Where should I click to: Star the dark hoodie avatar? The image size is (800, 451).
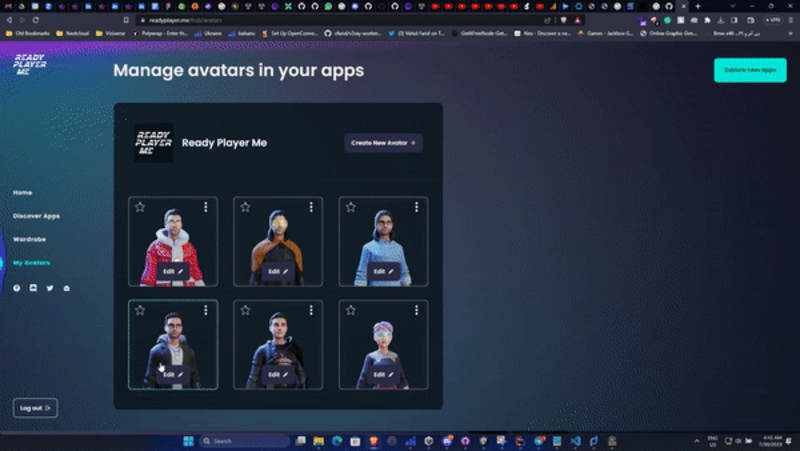click(245, 310)
